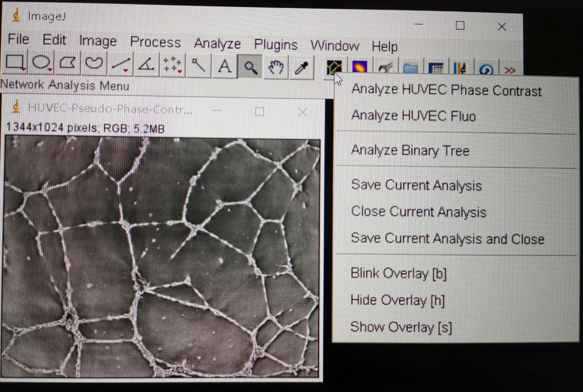The width and height of the screenshot is (583, 392).
Task: Activate the Scrolling hand tool
Action: tap(276, 68)
